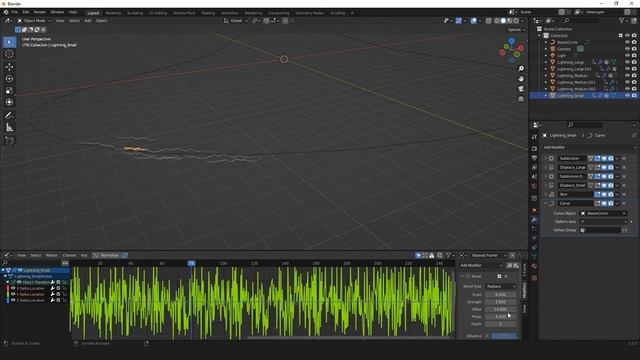
Task: Open graph editor Channel menu
Action: pos(69,255)
